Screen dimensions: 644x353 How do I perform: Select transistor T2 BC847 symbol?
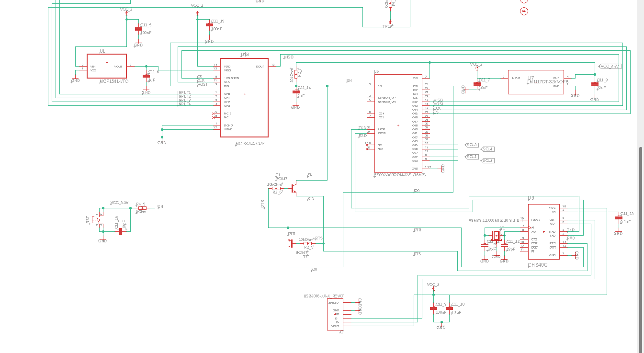tap(291, 243)
